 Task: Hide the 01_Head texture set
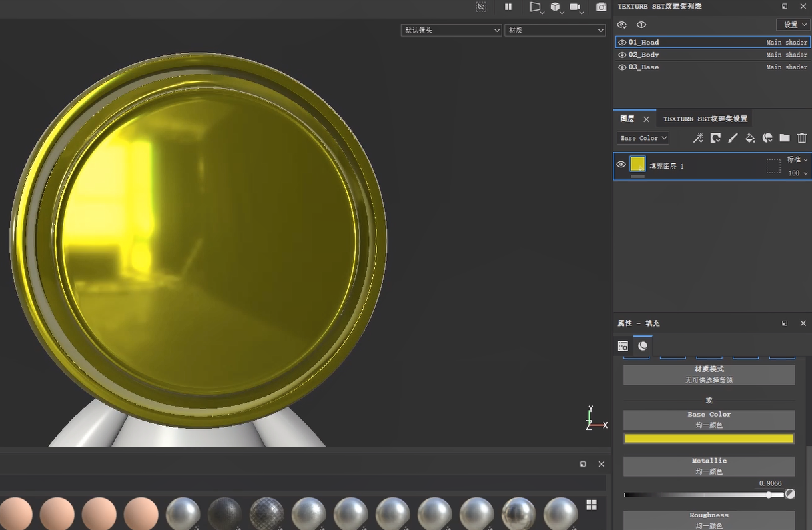622,42
